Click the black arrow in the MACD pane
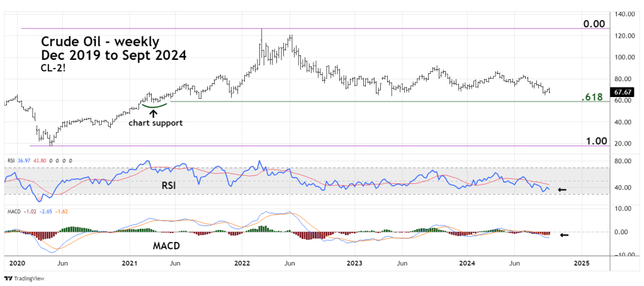 click(564, 236)
